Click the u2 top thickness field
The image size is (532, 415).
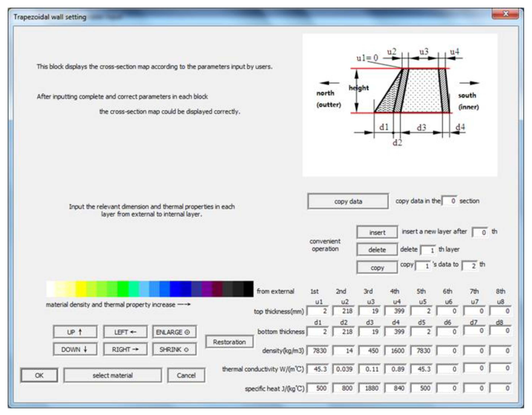tap(344, 311)
